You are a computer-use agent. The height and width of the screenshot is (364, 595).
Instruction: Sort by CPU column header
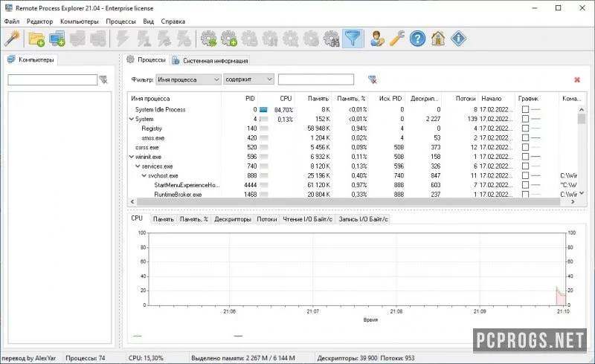276,99
